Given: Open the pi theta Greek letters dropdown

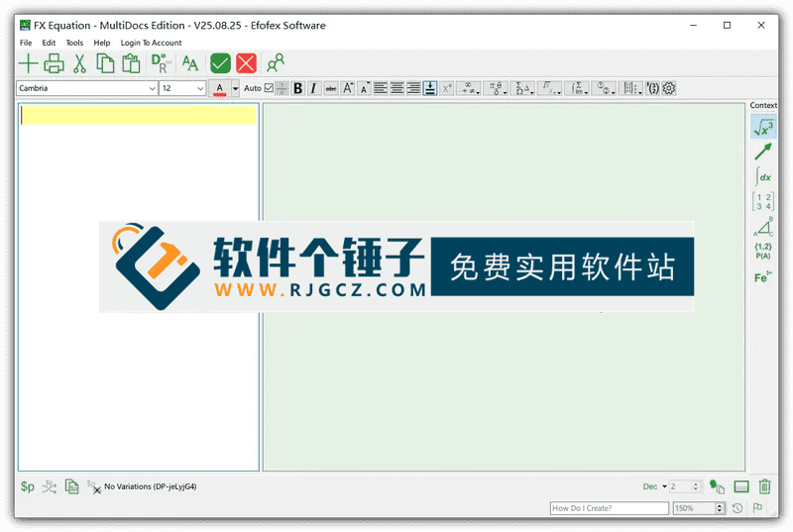Looking at the screenshot, I should (497, 88).
